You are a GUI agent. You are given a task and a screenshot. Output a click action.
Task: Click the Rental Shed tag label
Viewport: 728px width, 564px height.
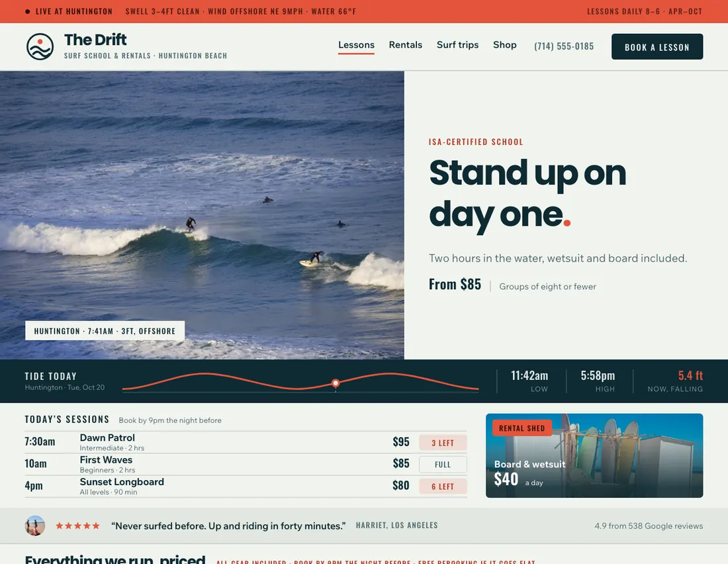tap(522, 428)
